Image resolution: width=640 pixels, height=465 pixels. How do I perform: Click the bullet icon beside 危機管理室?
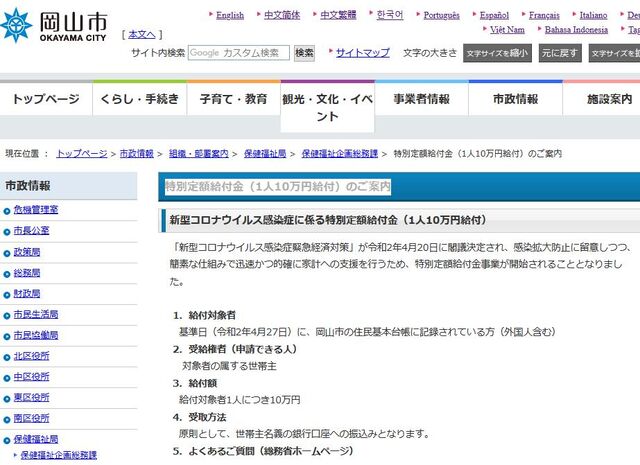tap(7, 211)
